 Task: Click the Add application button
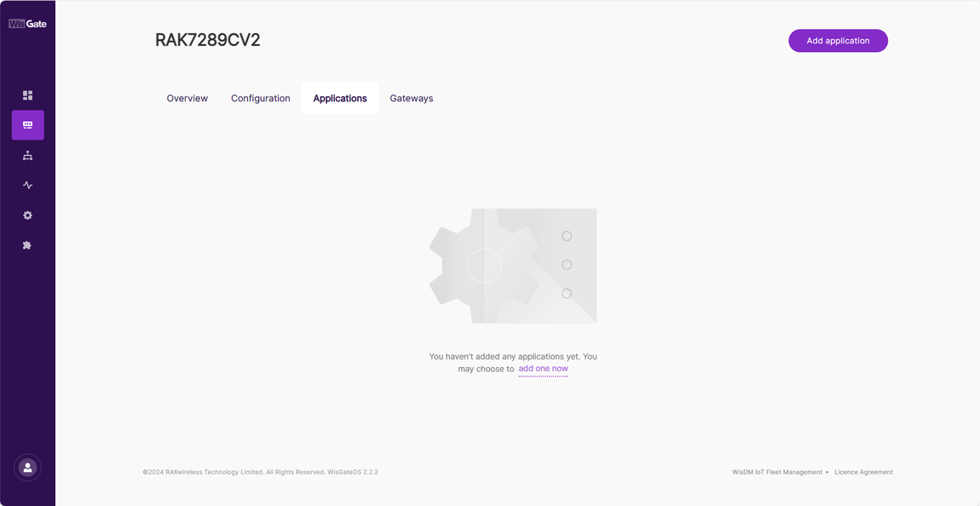[x=839, y=41]
